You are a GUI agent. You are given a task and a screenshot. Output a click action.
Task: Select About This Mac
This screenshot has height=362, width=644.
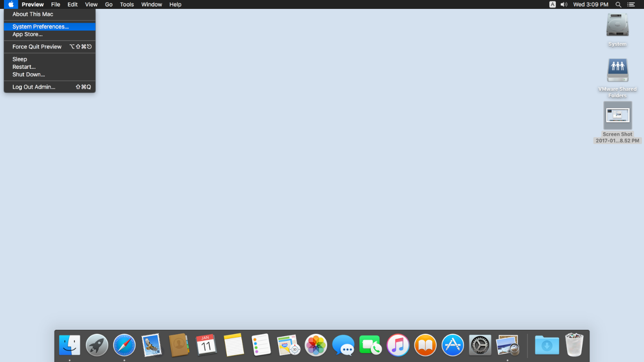[33, 14]
